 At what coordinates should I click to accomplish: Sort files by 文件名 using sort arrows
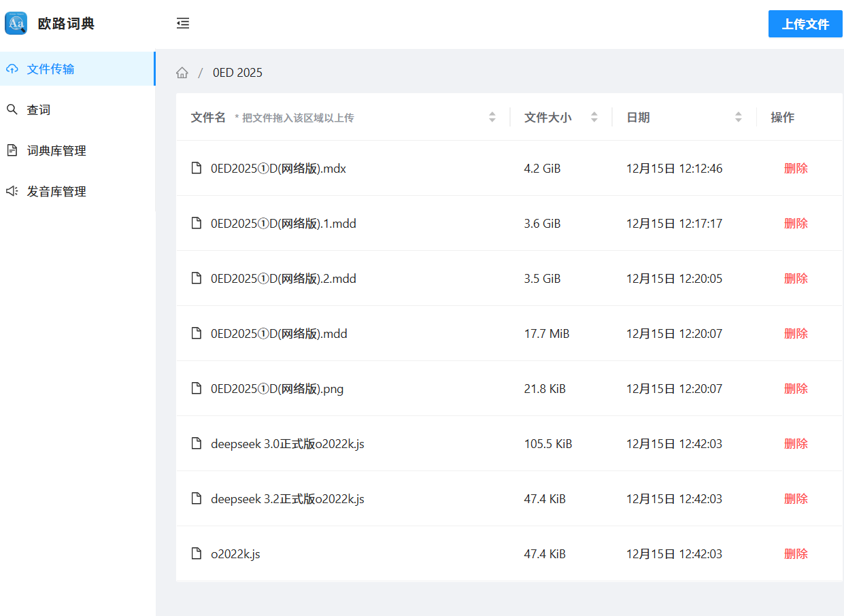point(492,118)
